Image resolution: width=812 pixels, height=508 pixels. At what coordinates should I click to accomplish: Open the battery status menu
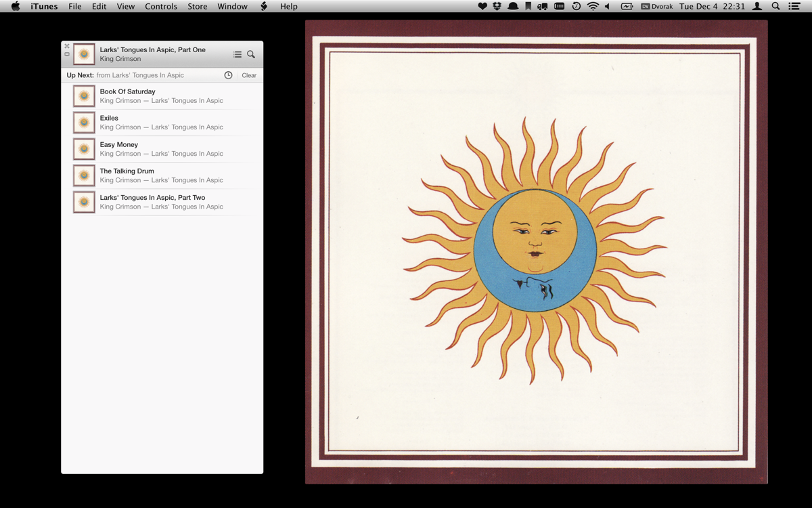627,6
